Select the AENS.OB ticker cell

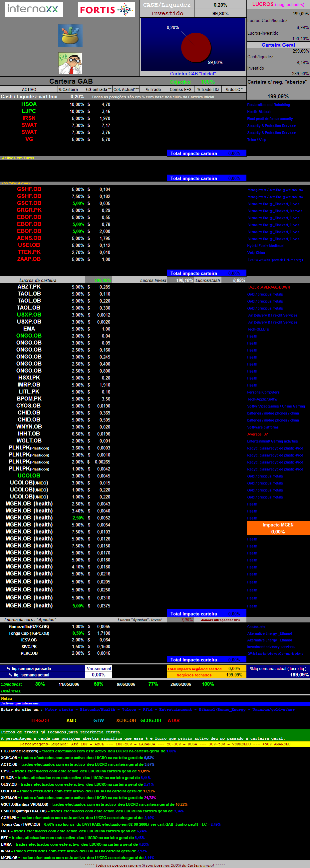(29, 238)
